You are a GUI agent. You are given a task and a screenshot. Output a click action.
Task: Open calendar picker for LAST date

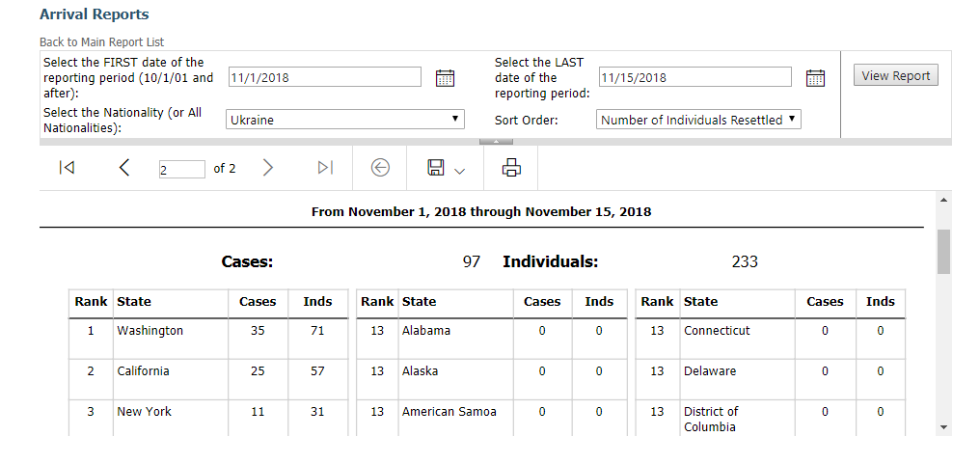pyautogui.click(x=815, y=78)
